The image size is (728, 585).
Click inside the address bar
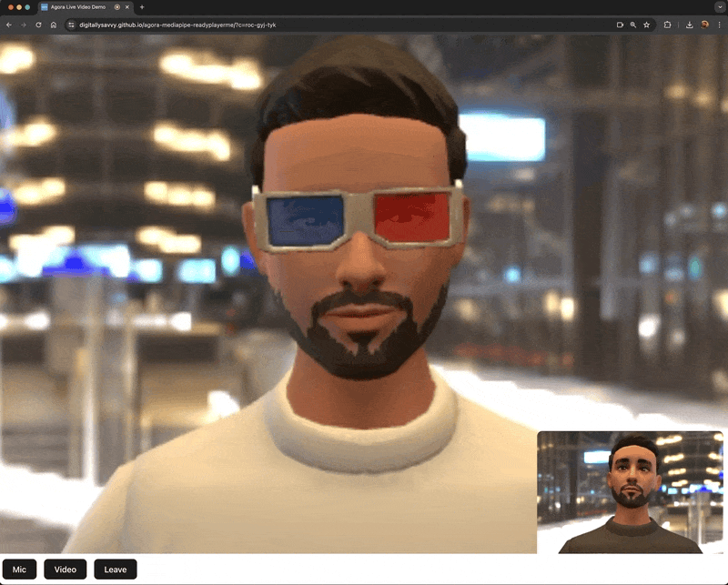click(x=227, y=26)
